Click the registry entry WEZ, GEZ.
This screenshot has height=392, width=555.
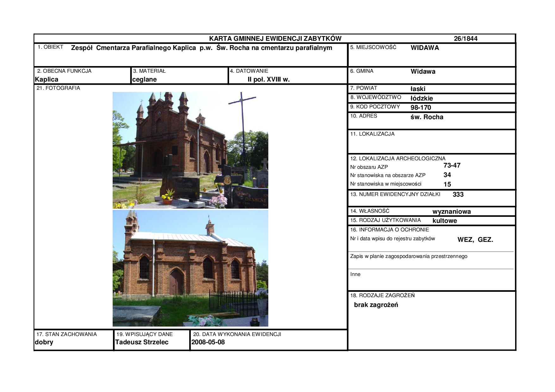pyautogui.click(x=475, y=240)
